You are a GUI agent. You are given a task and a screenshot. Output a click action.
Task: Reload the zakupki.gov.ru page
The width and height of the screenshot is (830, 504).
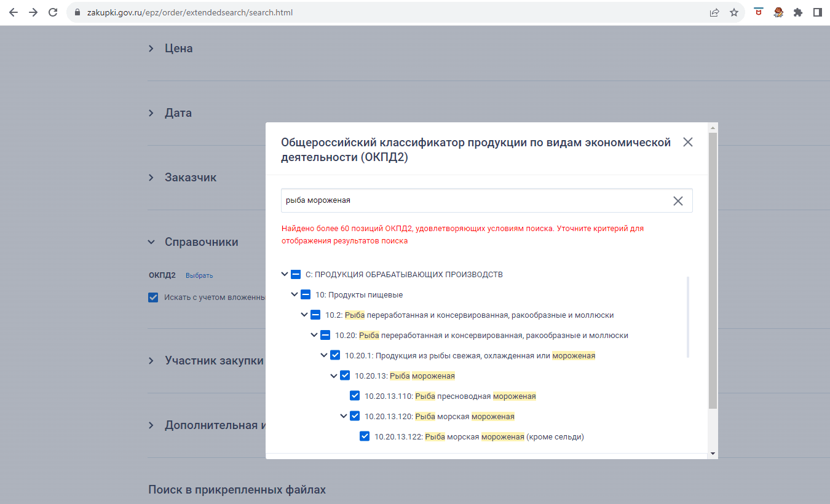click(53, 12)
